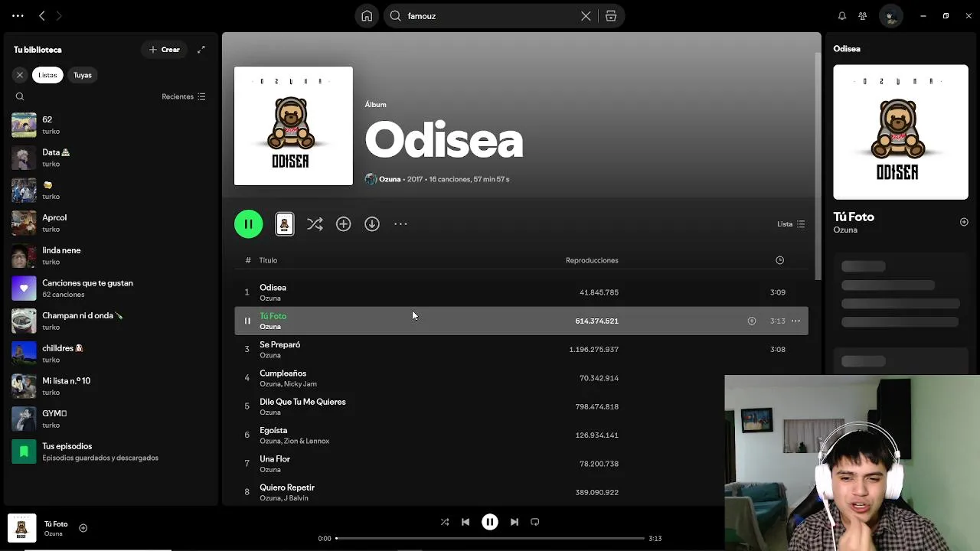Open the Lista view dropdown
Screen dimensions: 980x551
coord(791,224)
